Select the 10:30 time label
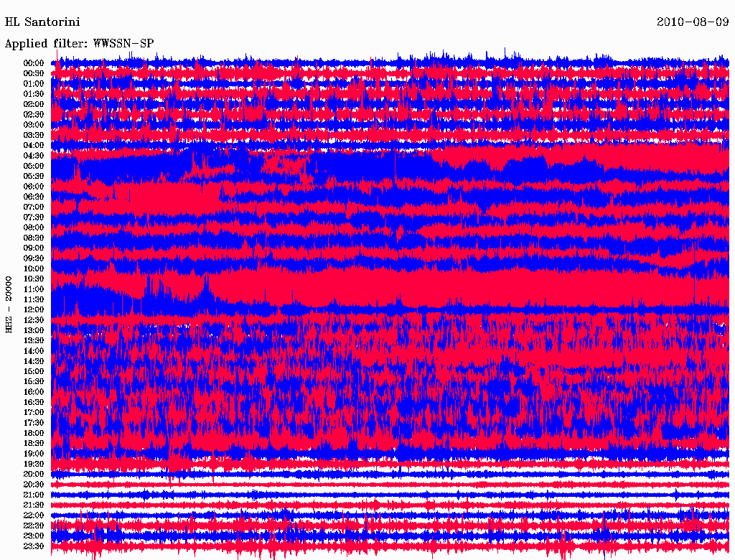 coord(33,279)
